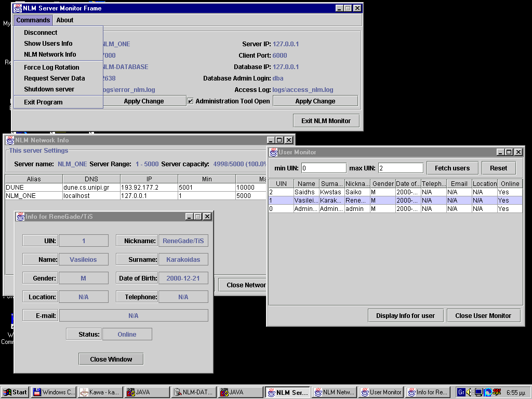Image resolution: width=532 pixels, height=399 pixels.
Task: Click the Gr language tray indicator
Action: tap(461, 392)
